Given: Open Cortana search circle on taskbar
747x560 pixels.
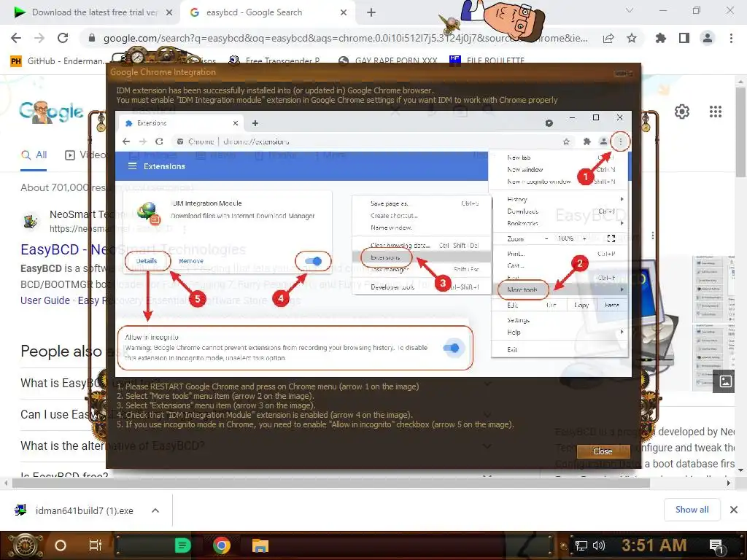Looking at the screenshot, I should [x=61, y=545].
